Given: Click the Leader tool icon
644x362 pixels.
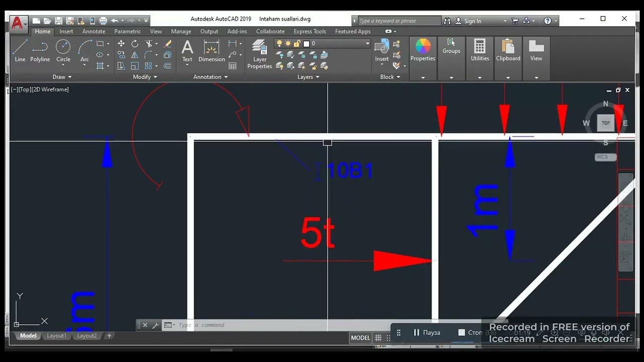Looking at the screenshot, I should [232, 55].
